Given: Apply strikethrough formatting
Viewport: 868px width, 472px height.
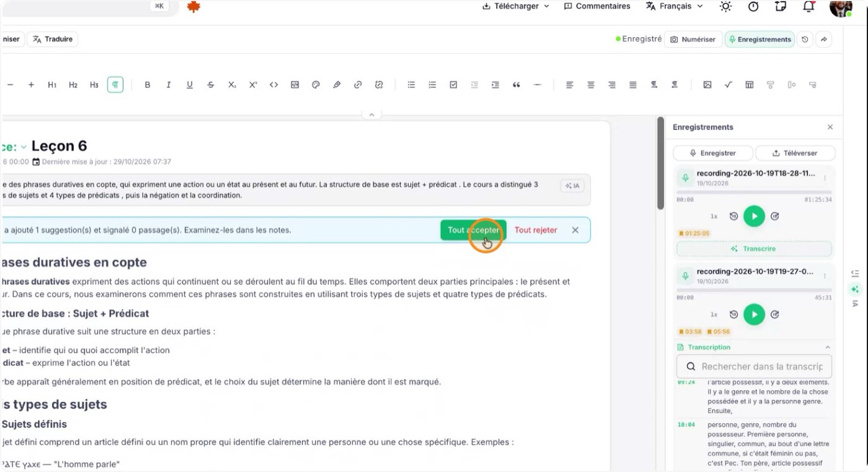Looking at the screenshot, I should point(211,85).
